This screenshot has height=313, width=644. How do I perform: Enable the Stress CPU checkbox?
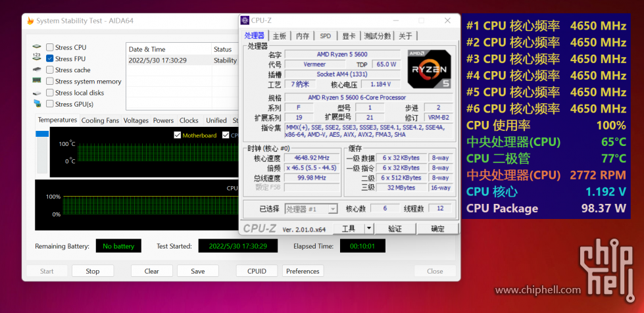click(x=50, y=47)
